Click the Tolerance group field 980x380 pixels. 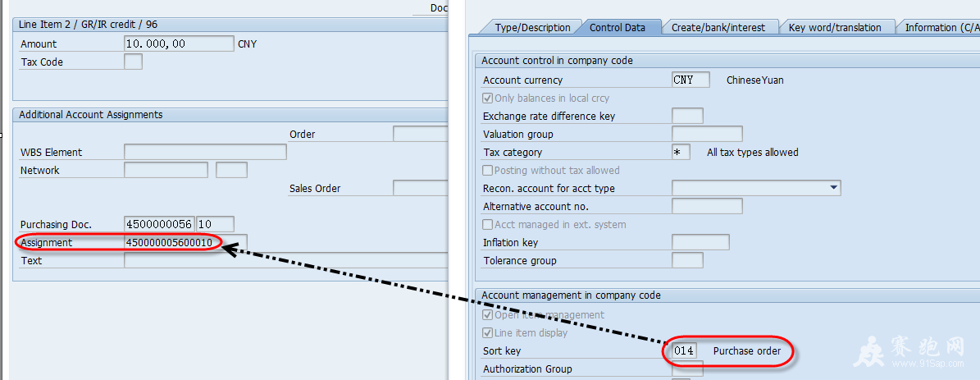pyautogui.click(x=687, y=261)
